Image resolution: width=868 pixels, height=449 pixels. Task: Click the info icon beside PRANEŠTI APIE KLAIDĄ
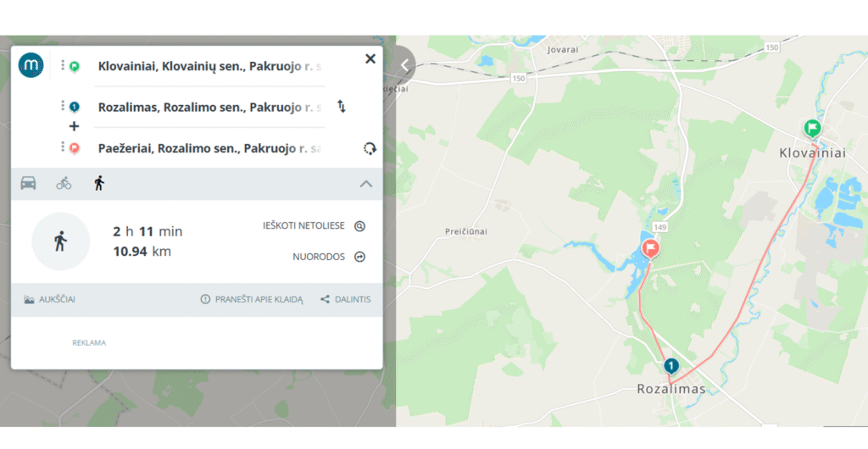pos(205,299)
